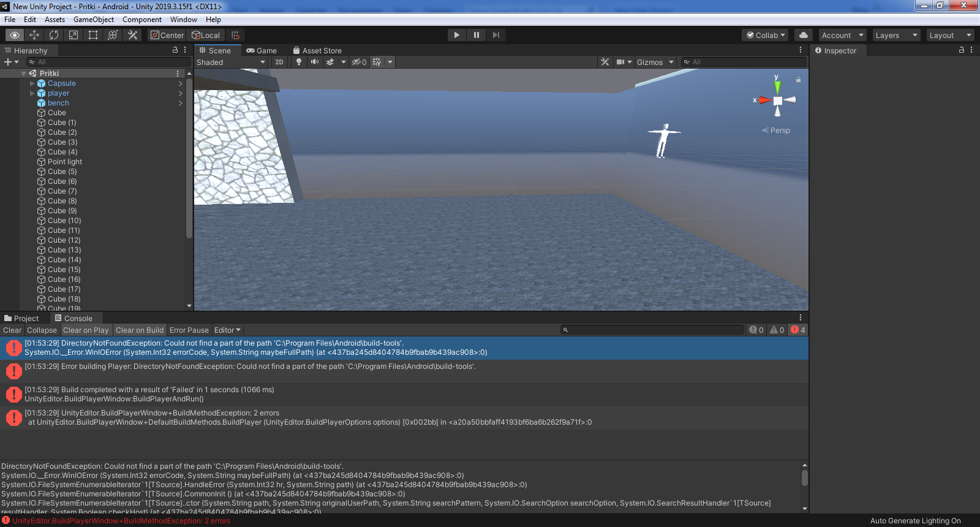This screenshot has width=980, height=527.
Task: Open the Component menu
Action: tap(142, 20)
